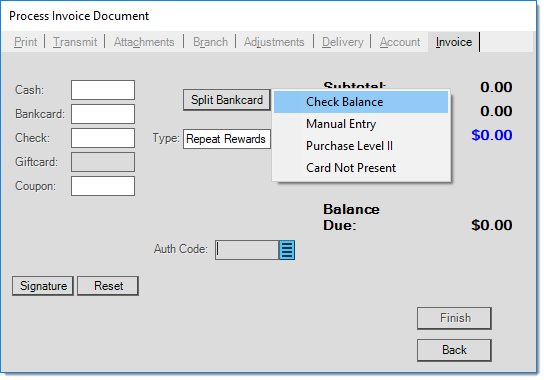
Task: Click the Cash label
Action: pos(29,90)
